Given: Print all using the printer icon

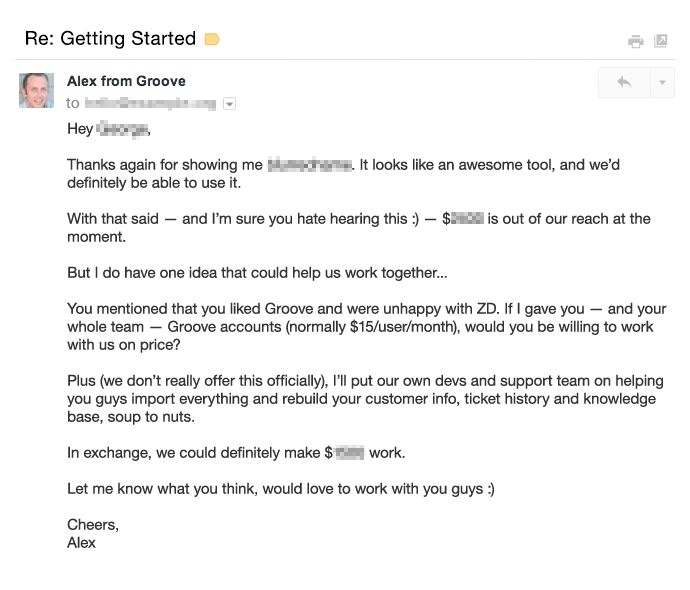Looking at the screenshot, I should 635,41.
